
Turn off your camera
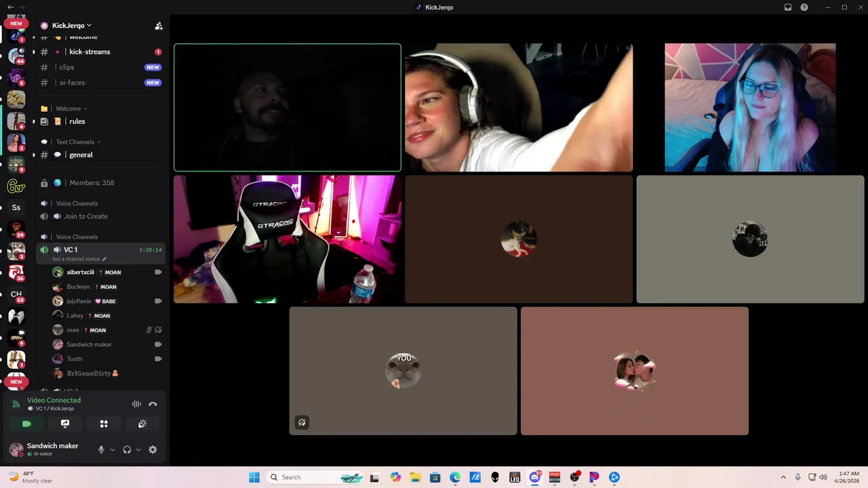coord(26,424)
